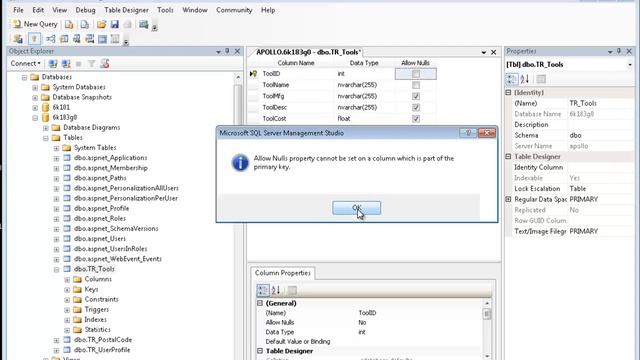The height and width of the screenshot is (360, 640).
Task: Click the Column Properties tab
Action: [282, 273]
